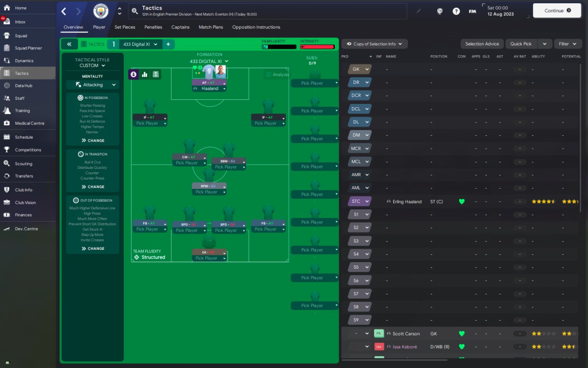The width and height of the screenshot is (588, 368).
Task: Click CHANGE under Out of Possession
Action: click(93, 248)
